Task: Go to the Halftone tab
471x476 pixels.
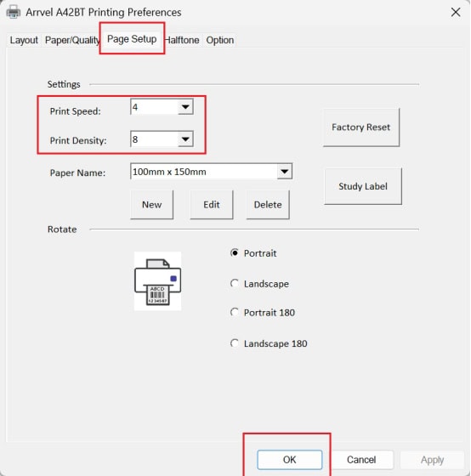Action: pos(182,40)
